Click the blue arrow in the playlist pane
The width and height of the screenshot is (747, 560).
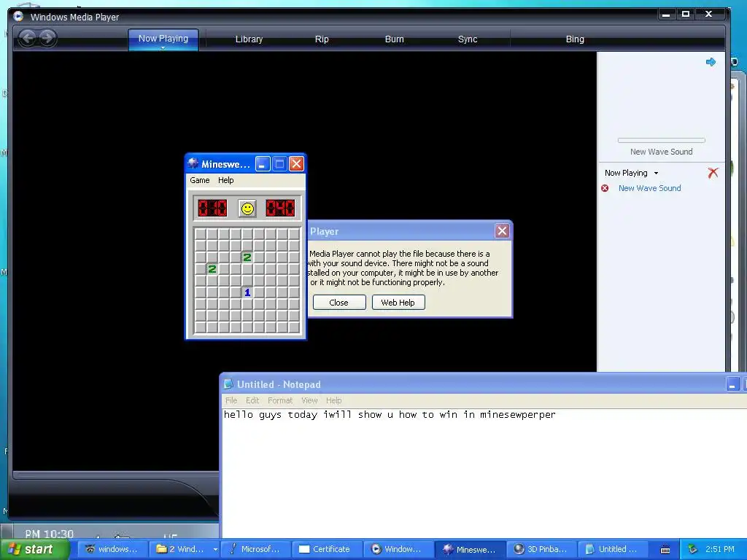coord(711,62)
